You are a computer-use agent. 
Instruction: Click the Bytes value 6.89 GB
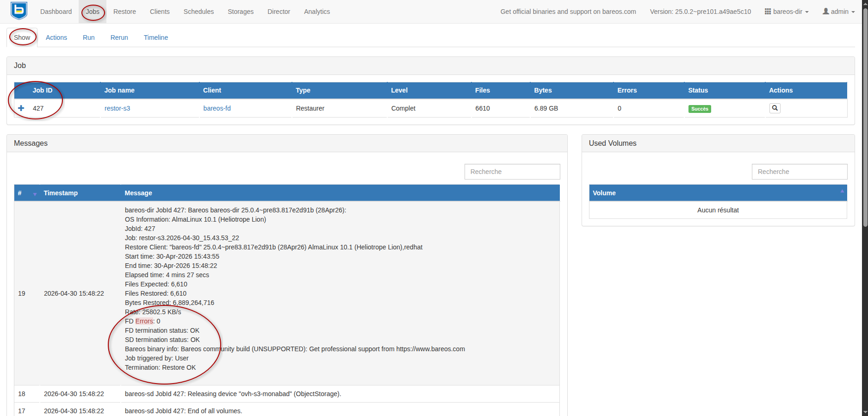(546, 108)
